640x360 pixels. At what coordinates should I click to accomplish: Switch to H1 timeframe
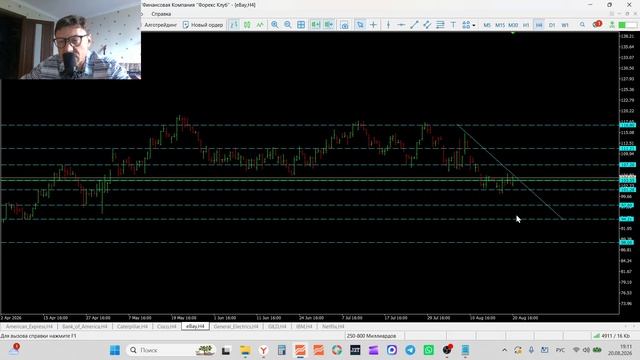[526, 25]
